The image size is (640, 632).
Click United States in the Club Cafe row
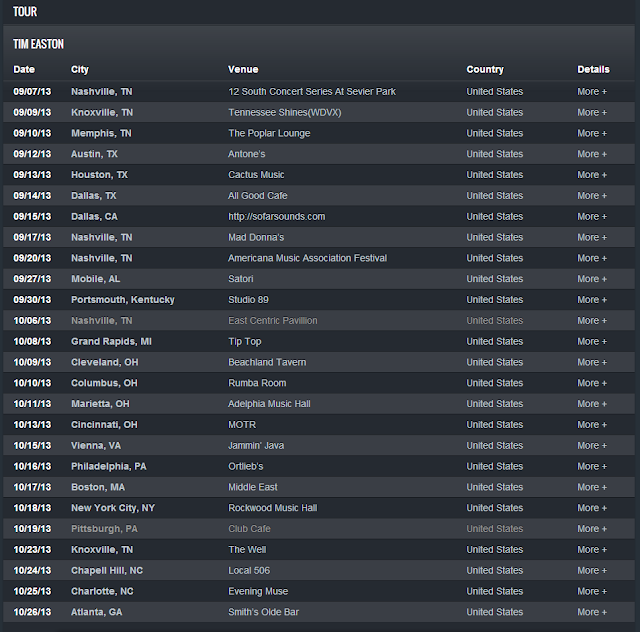coord(494,529)
